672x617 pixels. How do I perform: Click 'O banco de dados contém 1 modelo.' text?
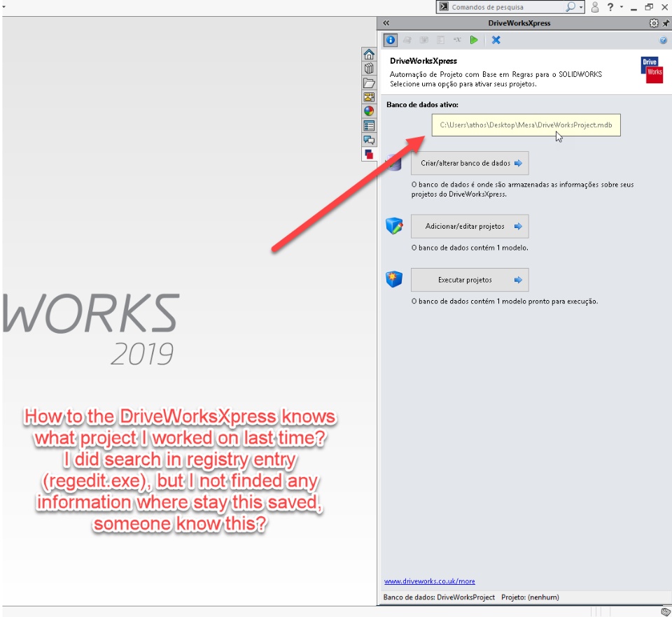tap(470, 248)
